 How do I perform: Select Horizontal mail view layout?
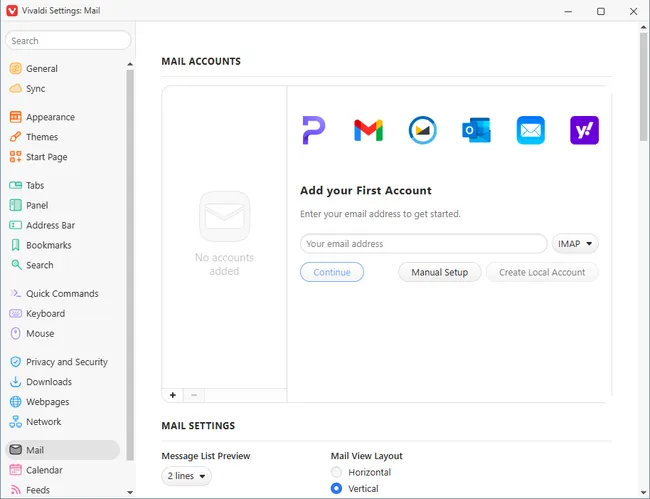336,472
